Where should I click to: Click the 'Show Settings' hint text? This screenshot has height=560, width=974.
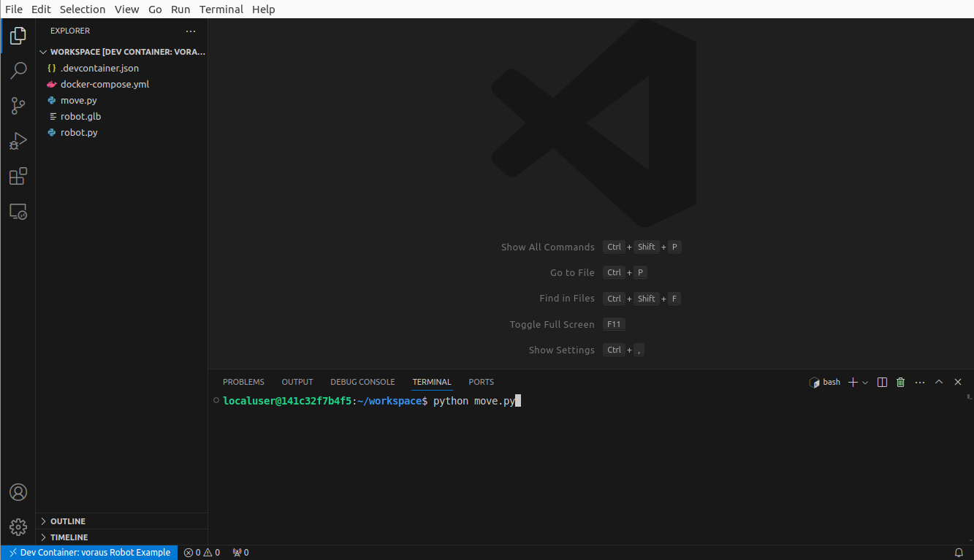click(562, 350)
